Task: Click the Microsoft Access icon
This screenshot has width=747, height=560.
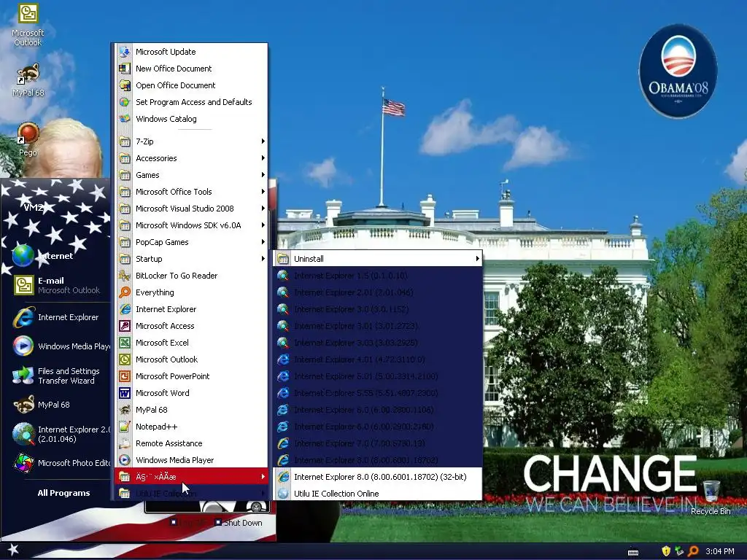Action: 124,326
